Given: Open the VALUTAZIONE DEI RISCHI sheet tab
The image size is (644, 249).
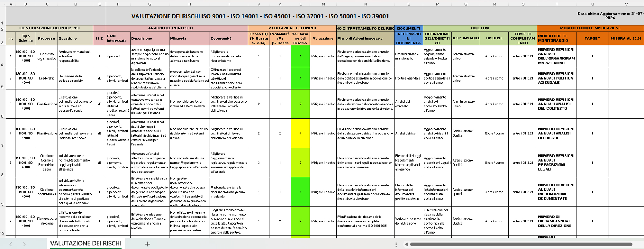Looking at the screenshot, I should pos(86,244).
